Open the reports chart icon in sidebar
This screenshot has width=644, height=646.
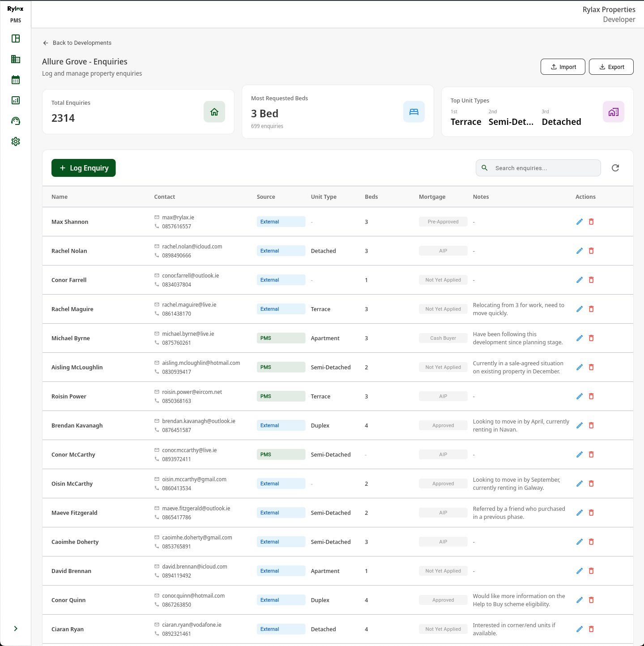click(16, 100)
